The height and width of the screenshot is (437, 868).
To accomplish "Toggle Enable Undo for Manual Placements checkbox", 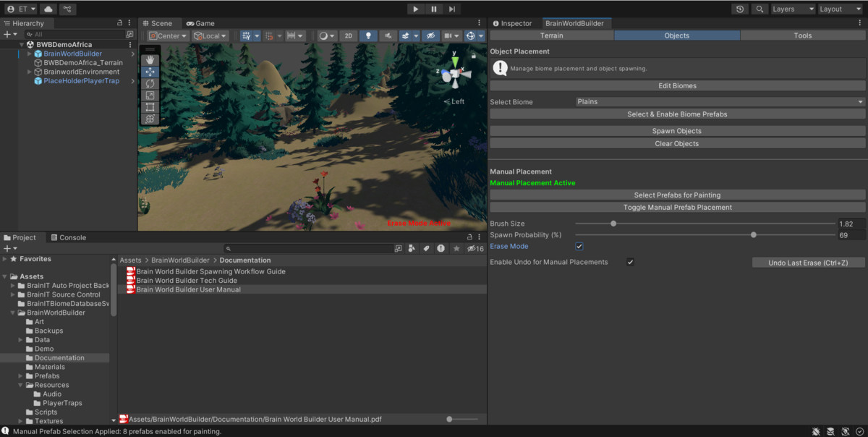I will pyautogui.click(x=630, y=262).
